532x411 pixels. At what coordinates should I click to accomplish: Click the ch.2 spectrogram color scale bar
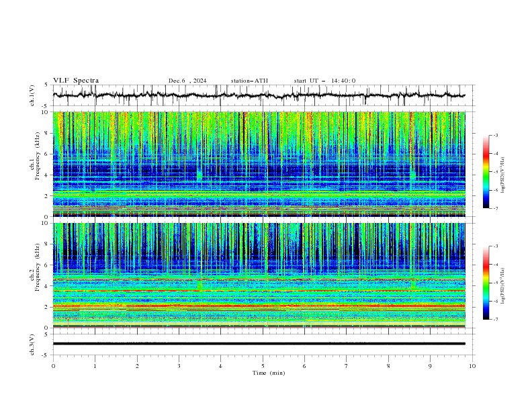tap(486, 283)
